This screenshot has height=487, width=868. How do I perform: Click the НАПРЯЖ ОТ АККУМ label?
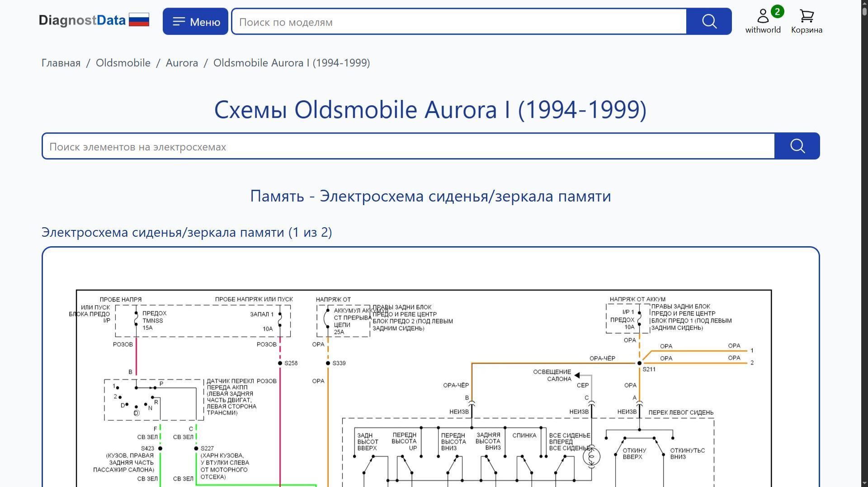[637, 300]
